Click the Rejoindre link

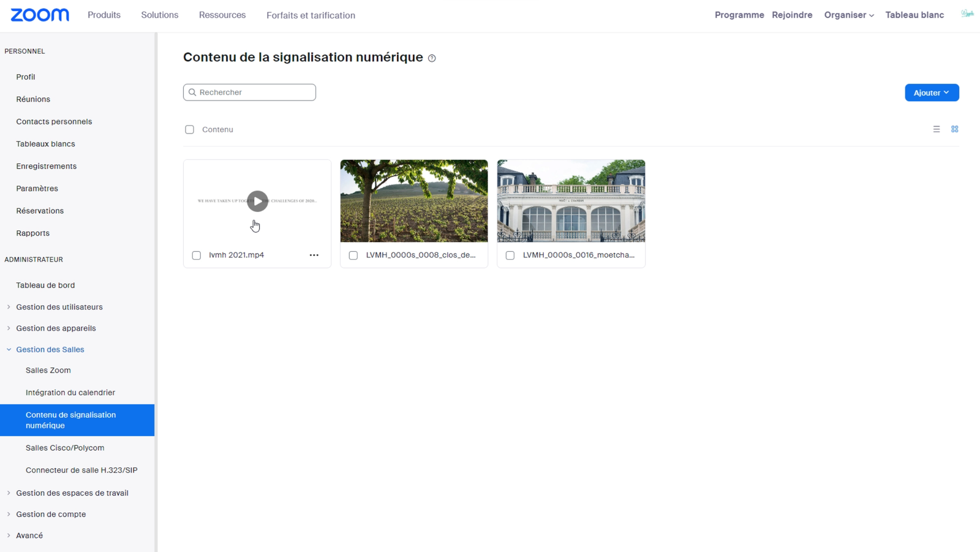(x=792, y=15)
